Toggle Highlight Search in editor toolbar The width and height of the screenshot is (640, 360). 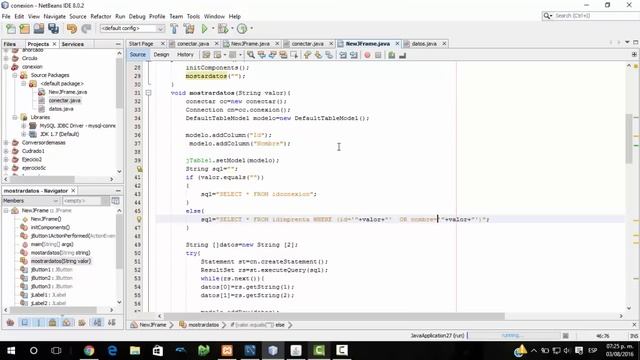coord(283,55)
